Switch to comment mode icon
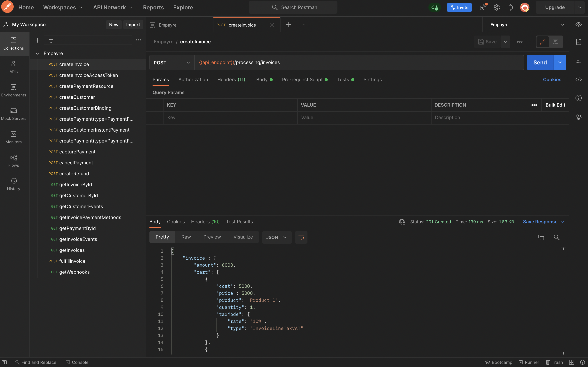Viewport: 588px width, 367px height. click(555, 42)
